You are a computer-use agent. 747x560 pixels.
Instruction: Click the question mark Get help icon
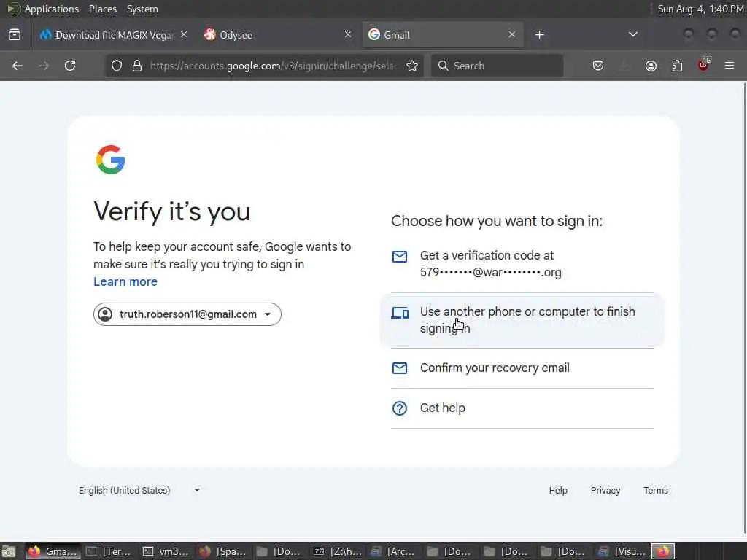[x=400, y=408]
